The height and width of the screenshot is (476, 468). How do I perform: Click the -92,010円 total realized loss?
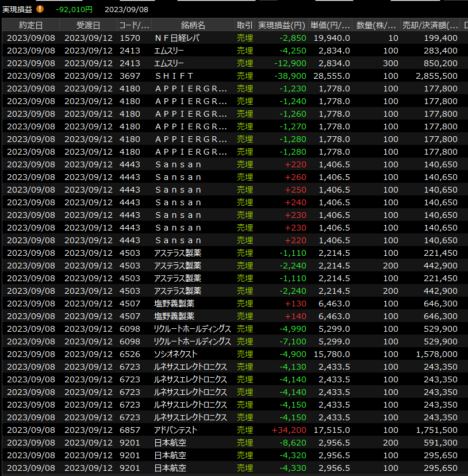click(x=74, y=9)
